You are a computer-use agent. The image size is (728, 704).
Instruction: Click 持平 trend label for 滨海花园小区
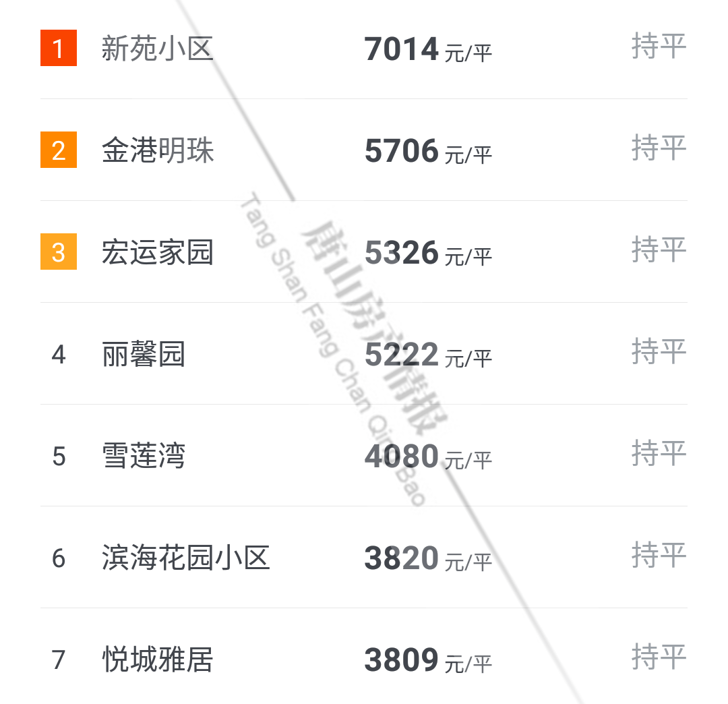(x=659, y=555)
